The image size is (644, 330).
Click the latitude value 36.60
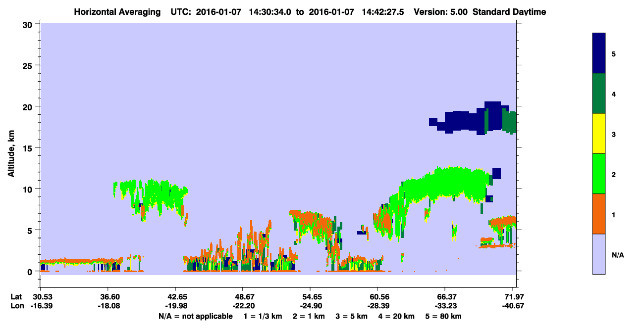point(108,296)
